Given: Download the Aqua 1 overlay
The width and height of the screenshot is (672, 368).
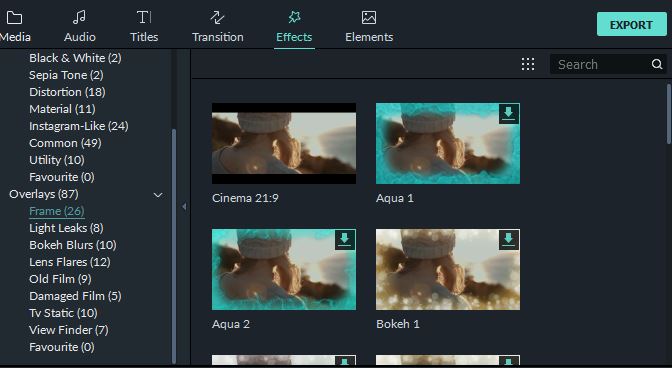Looking at the screenshot, I should [509, 114].
